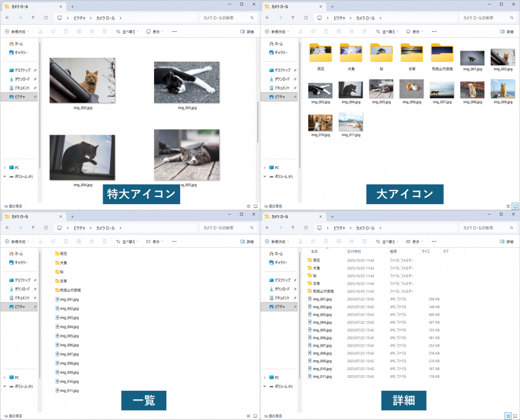Click the 新規作成 button in the 特大アイコン window
520x420 pixels.
[18, 31]
